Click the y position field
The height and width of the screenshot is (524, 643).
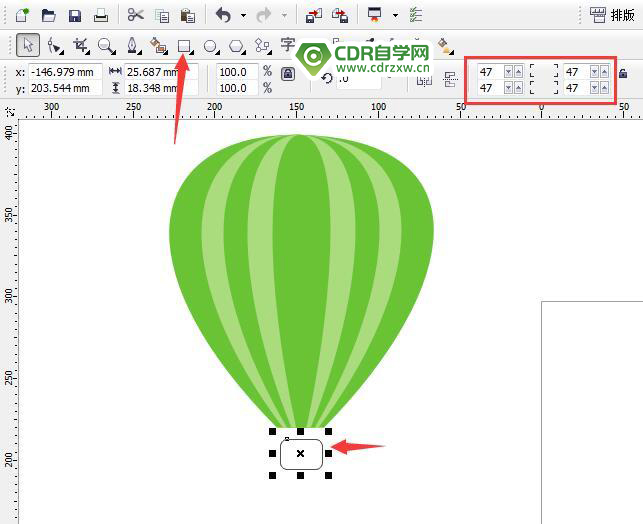click(65, 88)
